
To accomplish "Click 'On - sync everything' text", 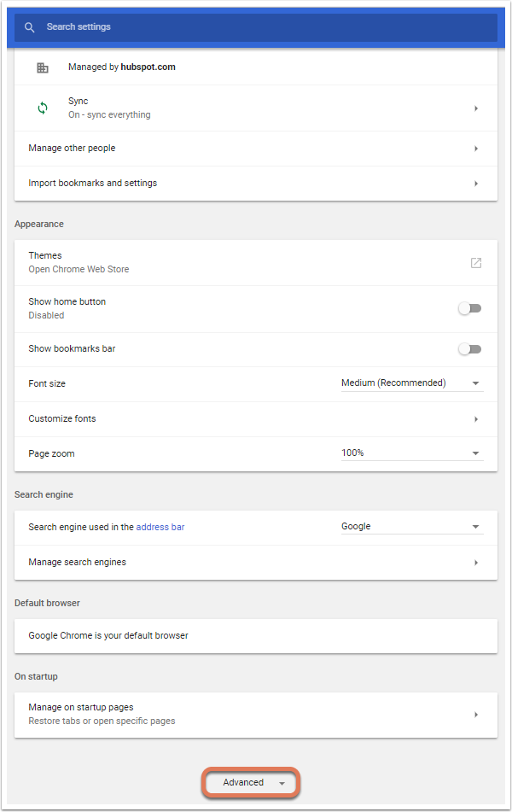I will [109, 115].
